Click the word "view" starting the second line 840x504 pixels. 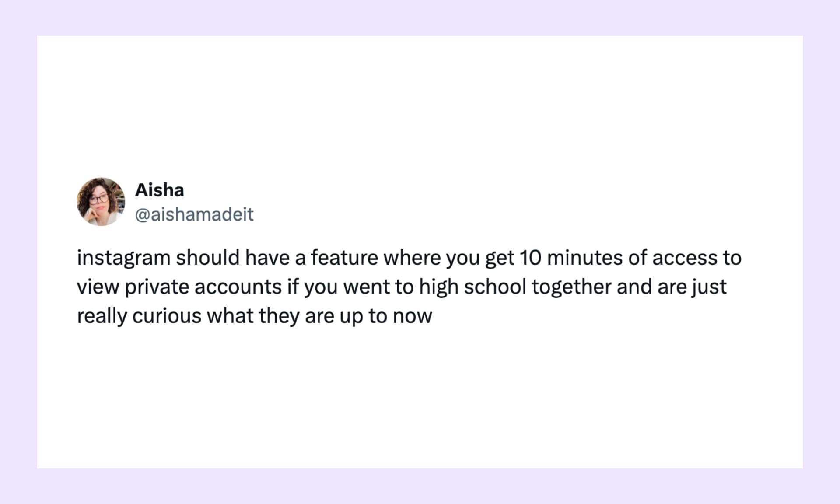click(x=98, y=287)
